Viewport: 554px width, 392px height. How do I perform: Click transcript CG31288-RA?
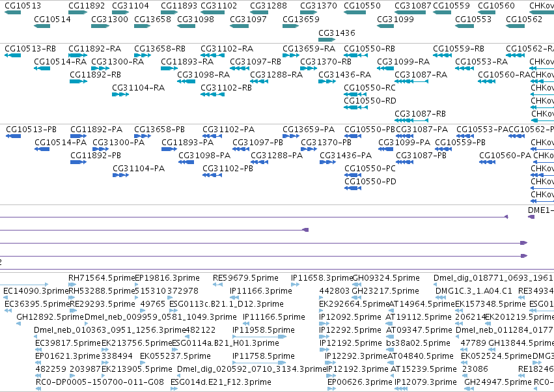tap(276, 75)
